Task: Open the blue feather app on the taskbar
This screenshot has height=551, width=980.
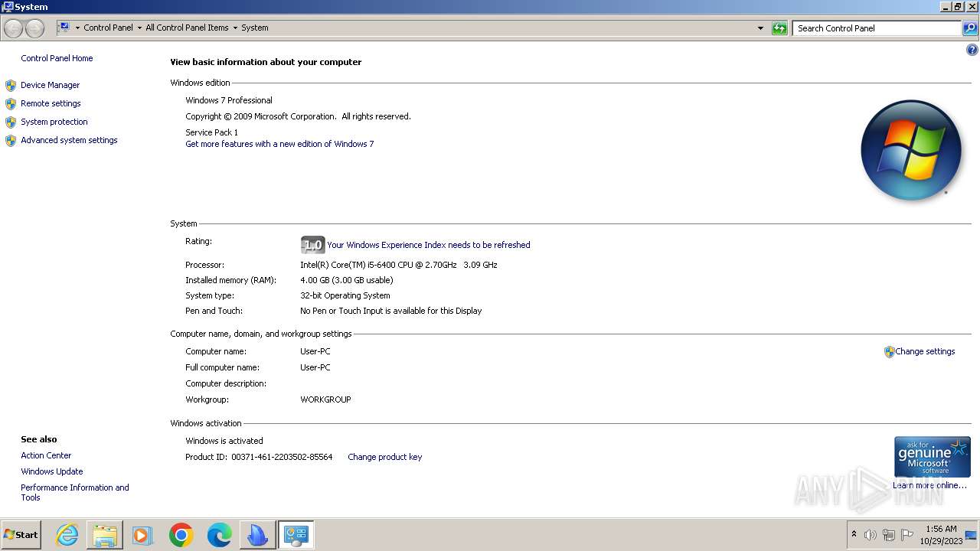Action: (x=257, y=535)
